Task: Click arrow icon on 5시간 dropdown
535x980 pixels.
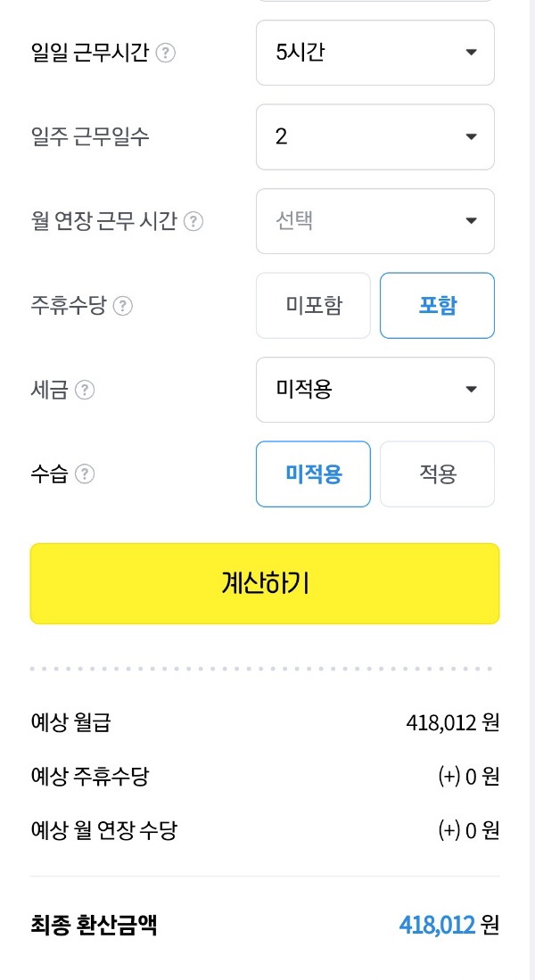Action: point(472,53)
